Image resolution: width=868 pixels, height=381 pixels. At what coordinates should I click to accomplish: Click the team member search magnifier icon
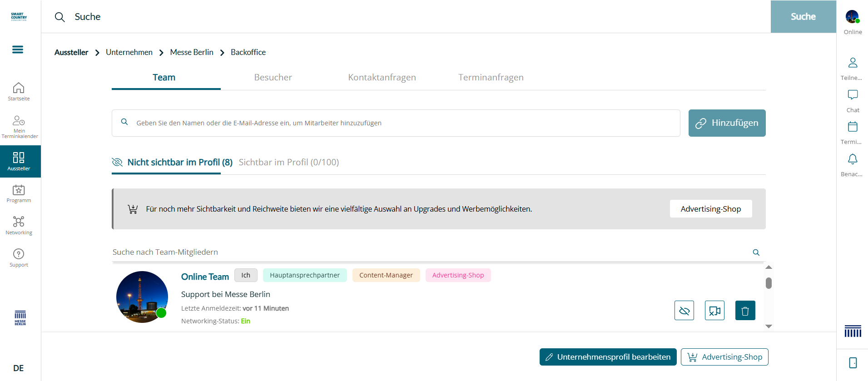pyautogui.click(x=756, y=252)
